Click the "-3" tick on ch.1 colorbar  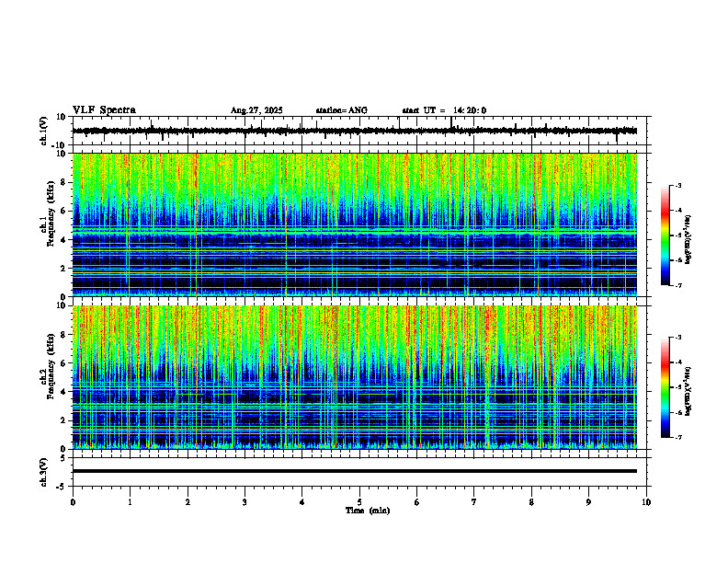click(x=677, y=186)
